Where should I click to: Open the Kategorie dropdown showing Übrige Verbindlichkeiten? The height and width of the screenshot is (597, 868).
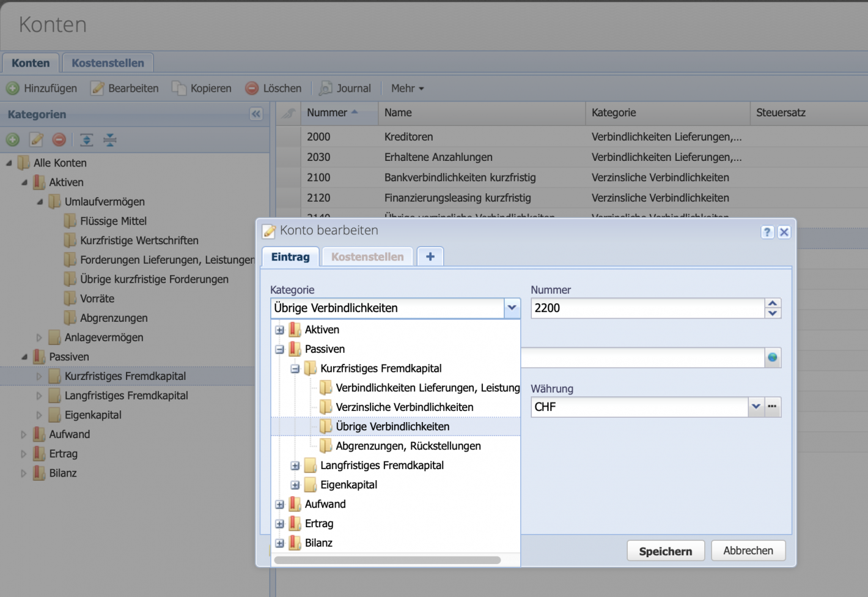pos(512,308)
